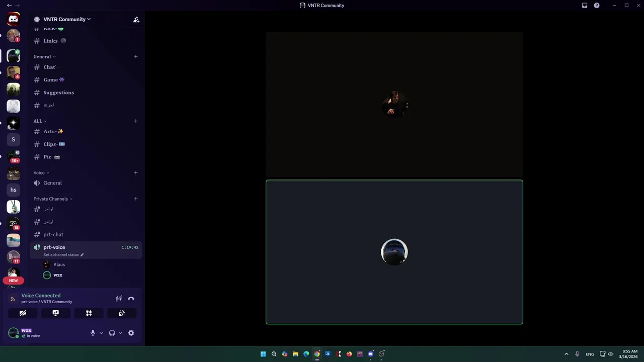Turn on the camera in the voice panel
The width and height of the screenshot is (644, 362).
coord(23,313)
